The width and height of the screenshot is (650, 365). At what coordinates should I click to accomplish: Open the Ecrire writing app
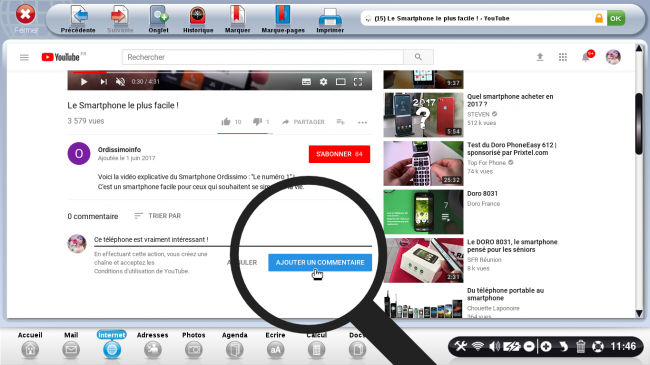point(275,345)
